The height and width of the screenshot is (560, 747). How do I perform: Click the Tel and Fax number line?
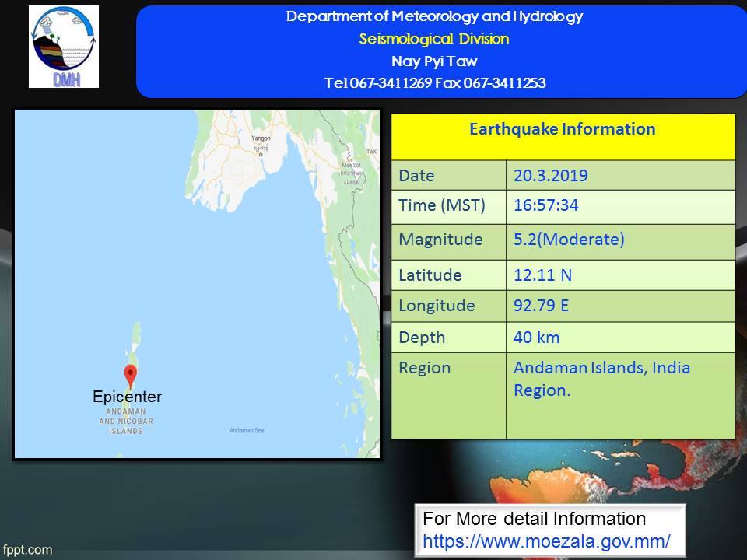pos(434,83)
